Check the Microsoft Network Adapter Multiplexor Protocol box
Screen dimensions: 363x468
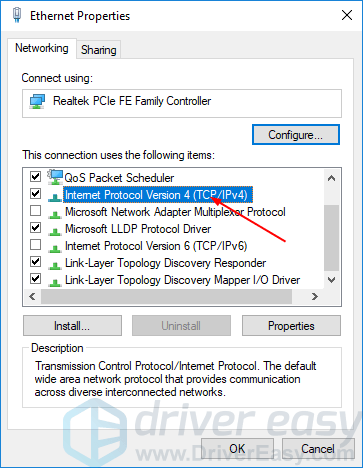pos(35,211)
